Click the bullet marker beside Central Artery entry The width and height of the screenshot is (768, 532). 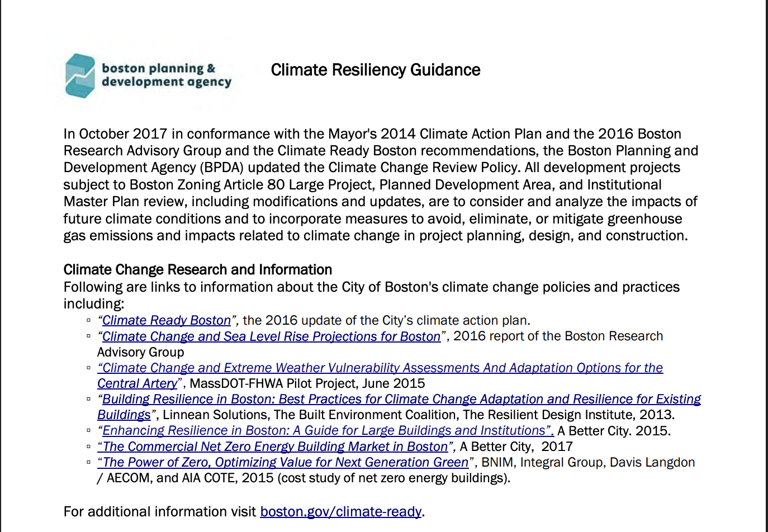tap(88, 368)
